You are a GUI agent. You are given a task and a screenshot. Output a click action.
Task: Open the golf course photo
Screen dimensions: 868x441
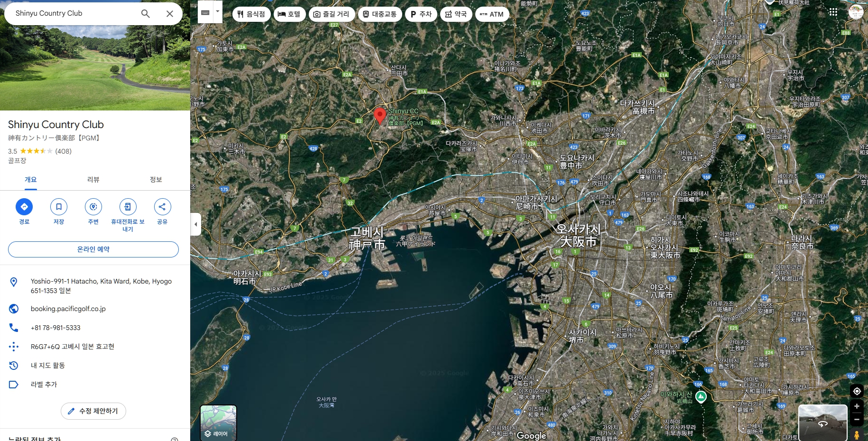pyautogui.click(x=95, y=67)
